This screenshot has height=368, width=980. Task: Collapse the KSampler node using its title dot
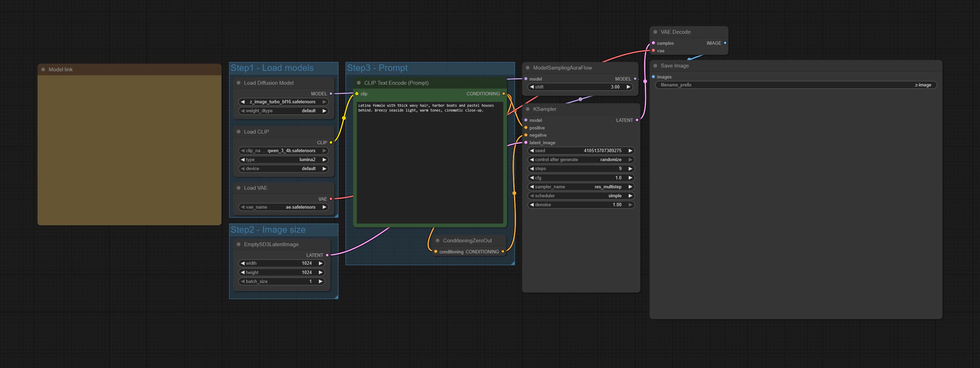[x=527, y=109]
